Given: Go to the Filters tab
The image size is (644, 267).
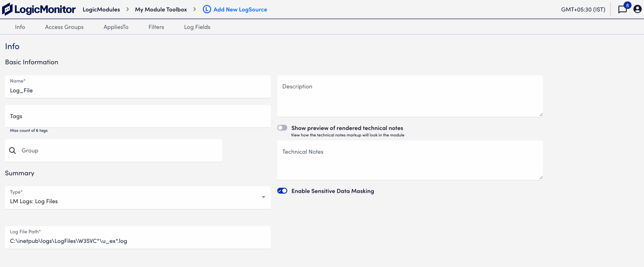Looking at the screenshot, I should (x=156, y=27).
